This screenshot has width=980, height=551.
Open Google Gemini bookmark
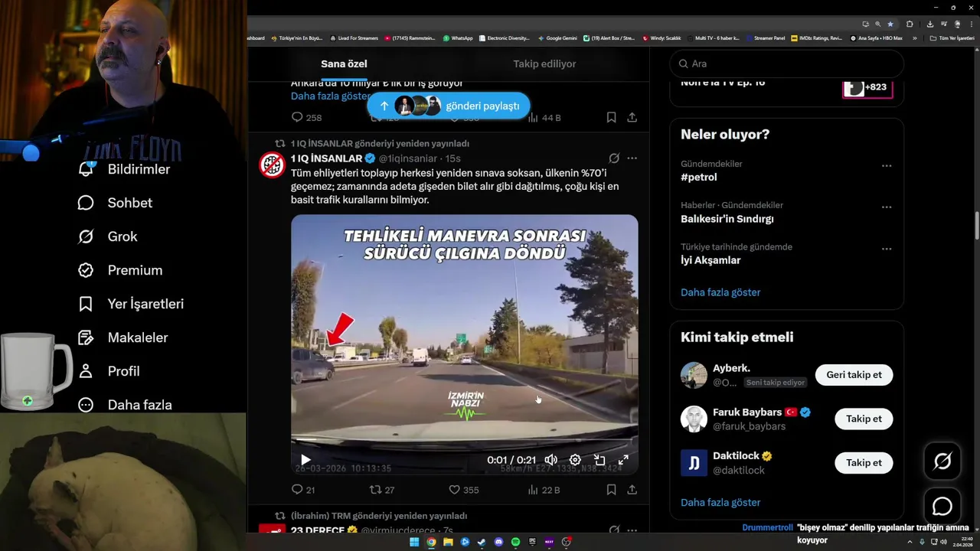[x=557, y=37]
